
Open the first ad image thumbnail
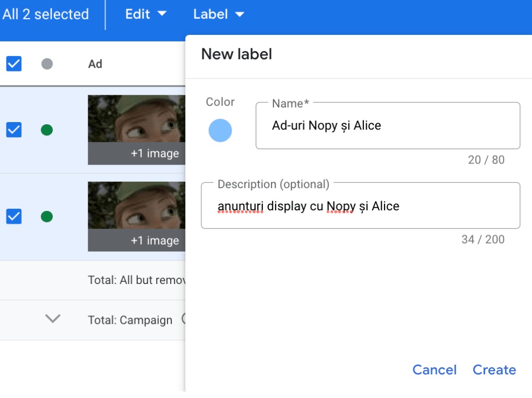[136, 119]
